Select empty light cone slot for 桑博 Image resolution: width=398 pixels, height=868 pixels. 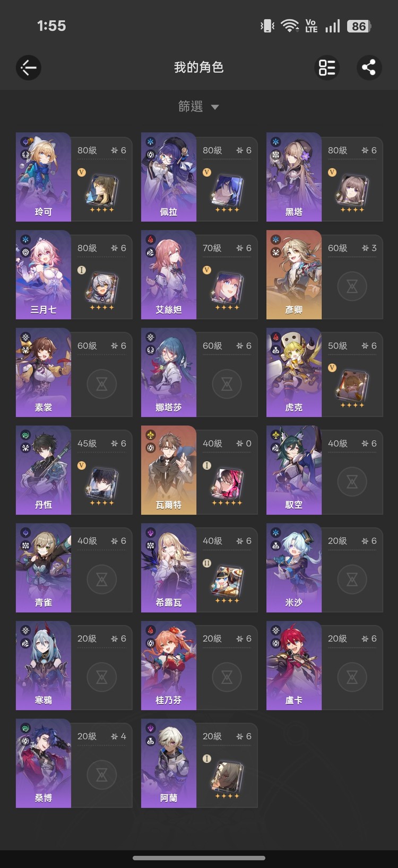[x=102, y=775]
